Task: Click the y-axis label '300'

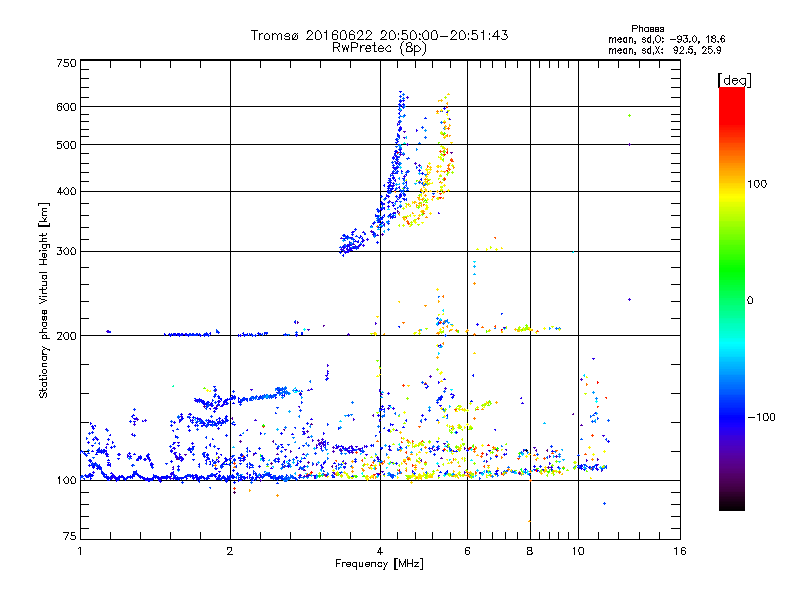Action: 66,252
